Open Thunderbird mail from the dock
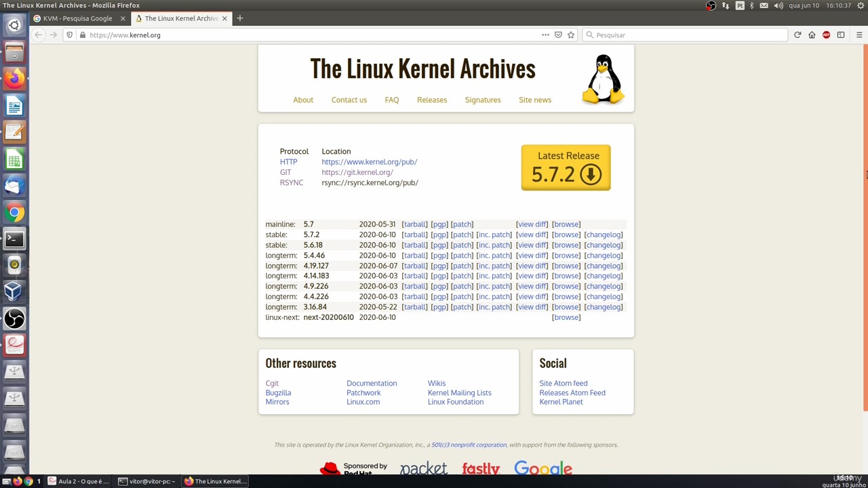The image size is (868, 488). [14, 186]
